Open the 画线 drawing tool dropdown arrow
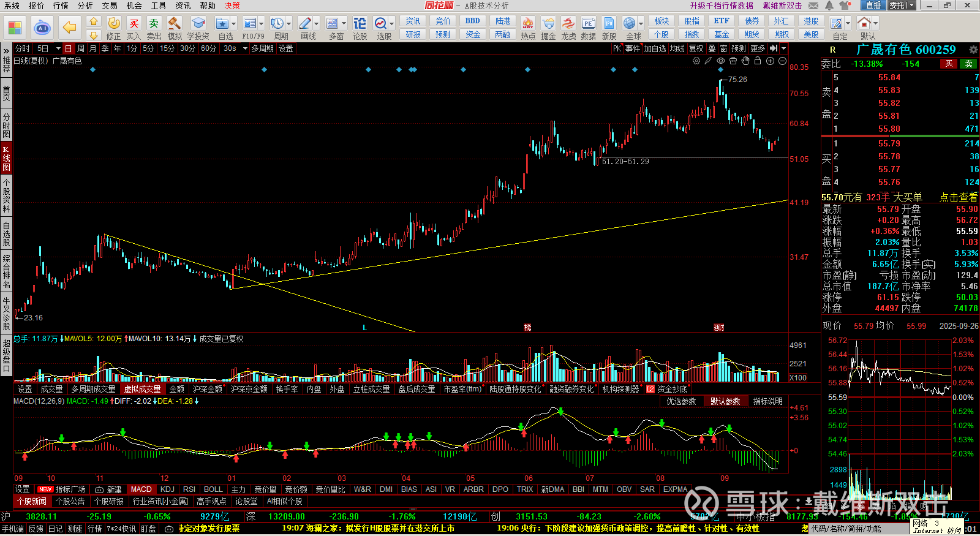Viewport: 980px width, 536px height. coord(317,24)
